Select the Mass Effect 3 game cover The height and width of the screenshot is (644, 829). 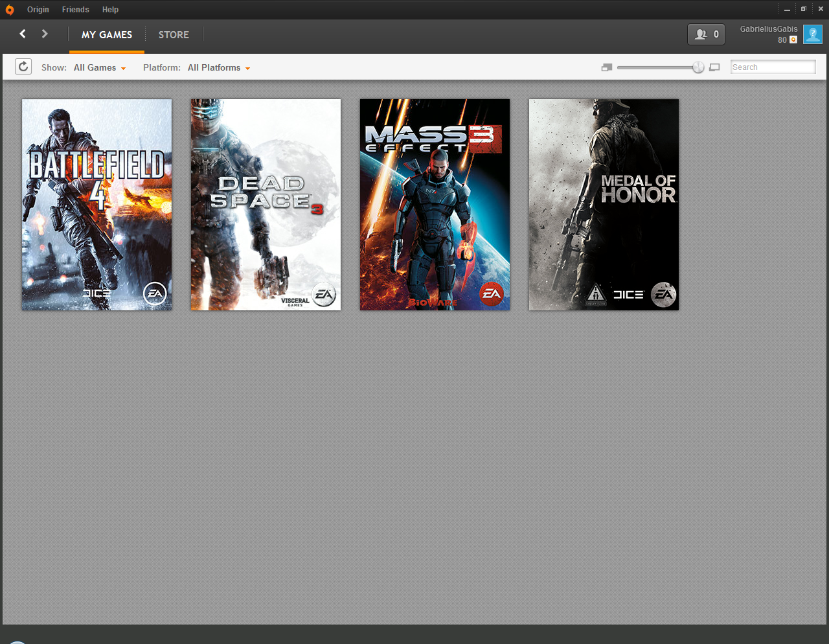click(x=435, y=205)
